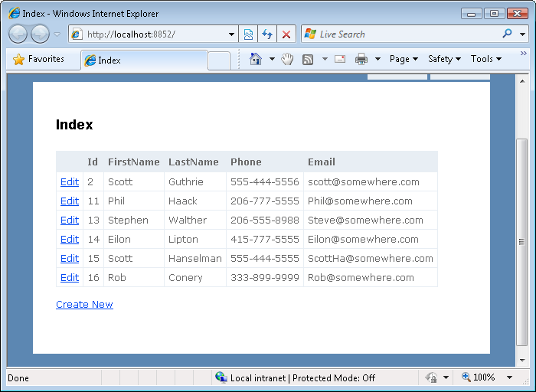Maximize the Internet Explorer window
The width and height of the screenshot is (536, 392).
click(495, 14)
